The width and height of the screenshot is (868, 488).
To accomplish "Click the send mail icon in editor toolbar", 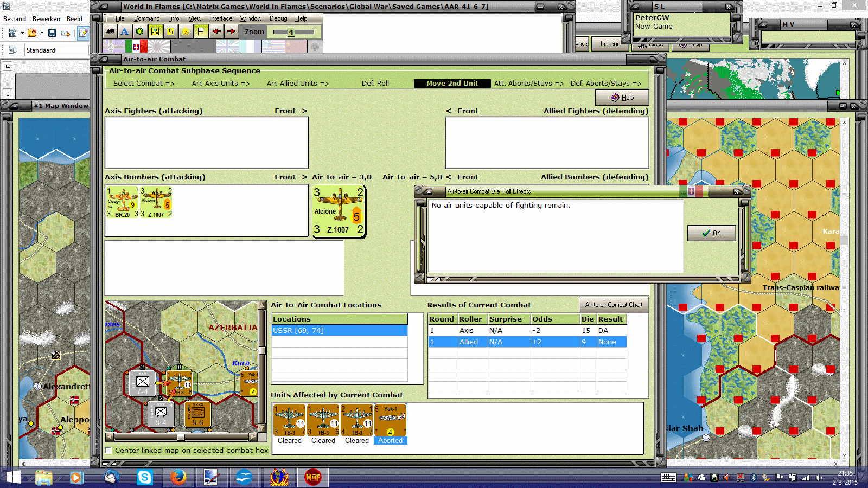I will point(66,33).
